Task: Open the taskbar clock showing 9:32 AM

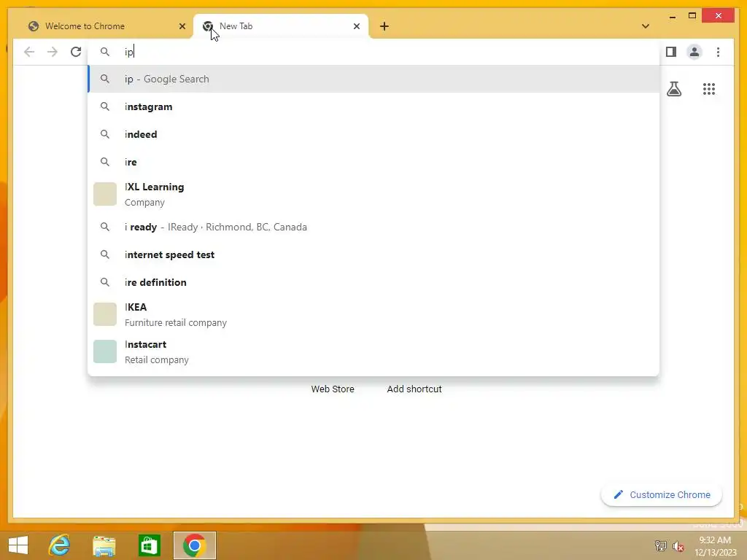Action: point(715,546)
